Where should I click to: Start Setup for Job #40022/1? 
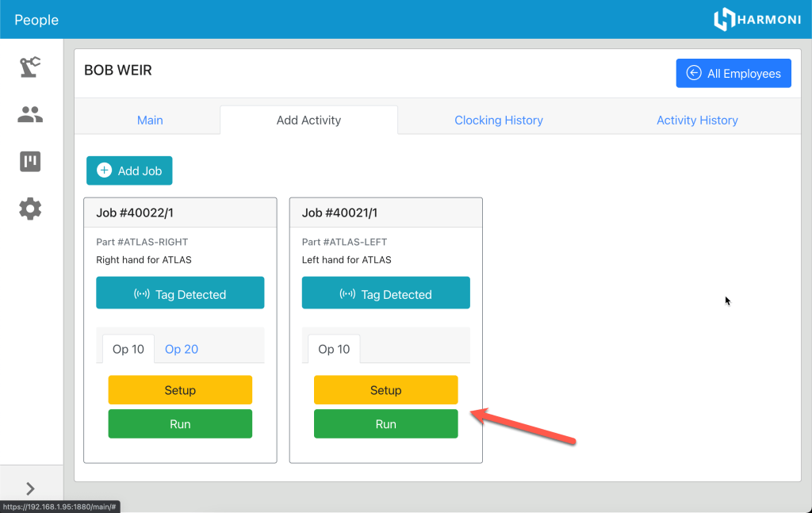pyautogui.click(x=180, y=390)
